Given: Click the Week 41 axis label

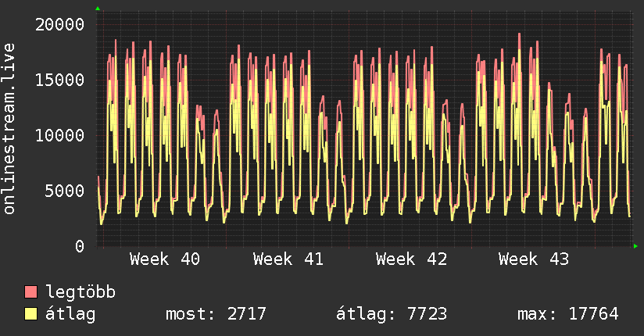Looking at the screenshot, I should pos(288,259).
